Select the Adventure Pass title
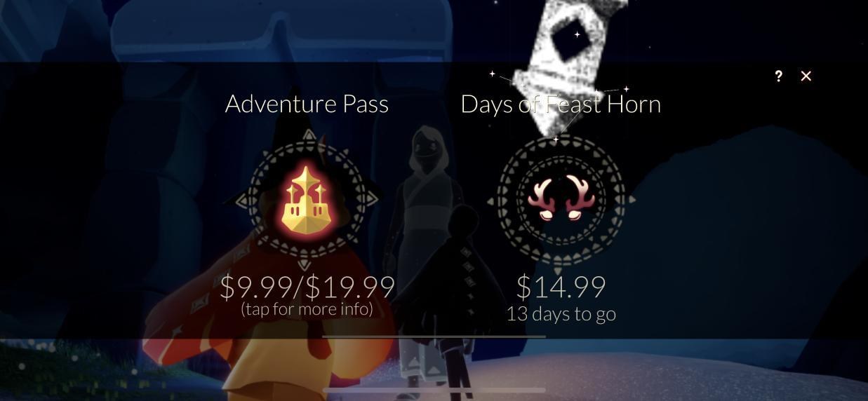868x401 pixels. 307,104
